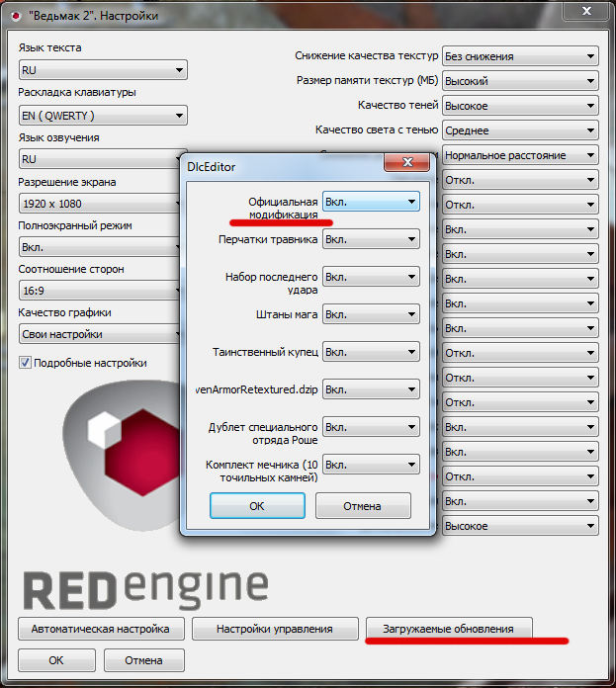Open the Штаны мага dropdown
Viewport: 616px width, 688px height.
(x=371, y=314)
